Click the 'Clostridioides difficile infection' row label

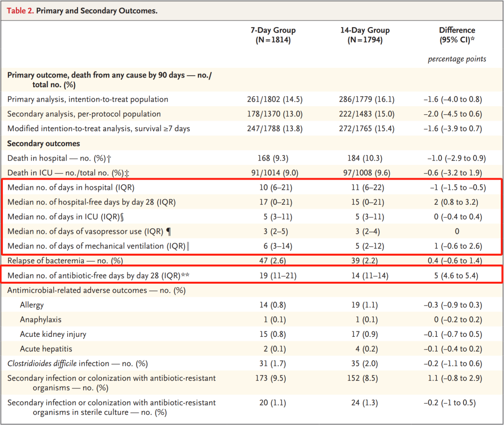pos(77,363)
